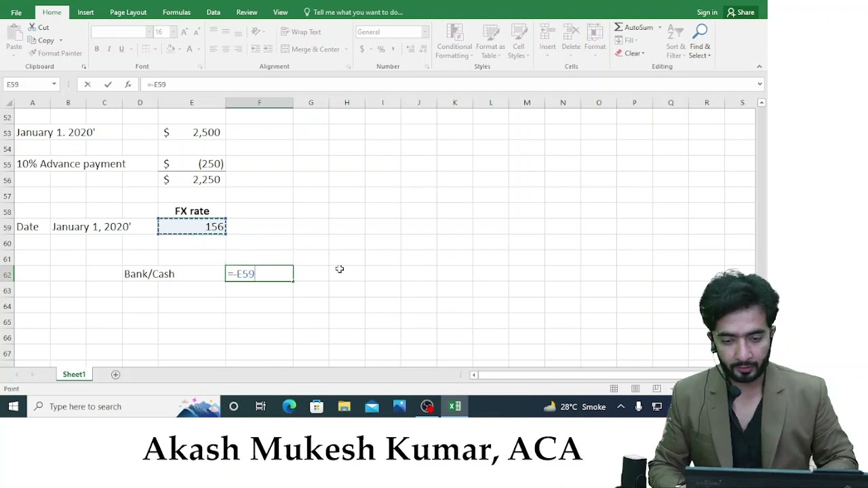Image resolution: width=868 pixels, height=488 pixels.
Task: Apply Comma Style format
Action: tap(393, 49)
